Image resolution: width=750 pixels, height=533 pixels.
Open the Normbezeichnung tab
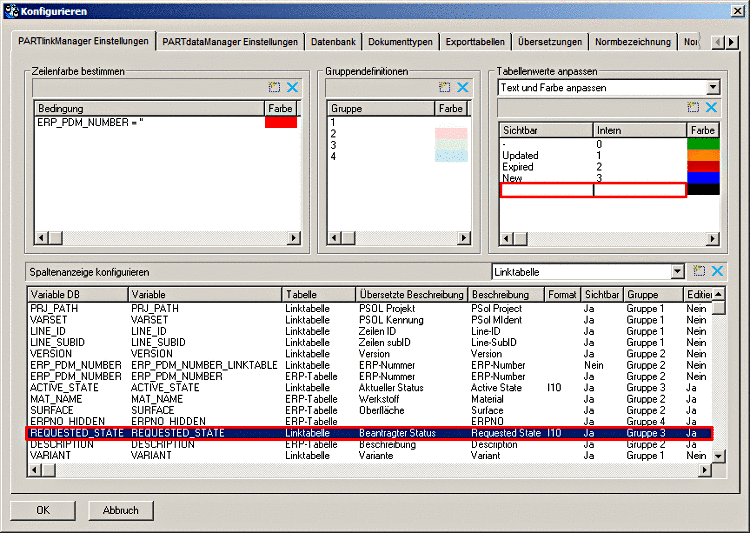click(633, 42)
